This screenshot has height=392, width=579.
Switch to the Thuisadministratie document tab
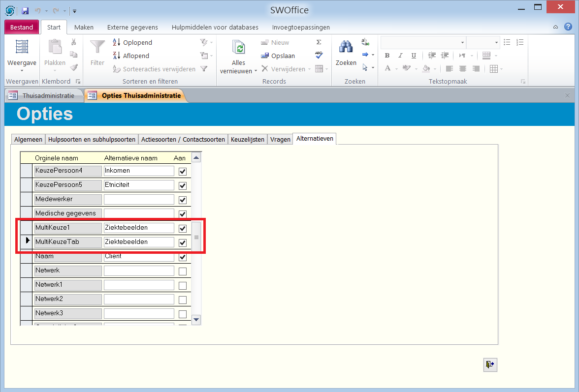pyautogui.click(x=44, y=95)
